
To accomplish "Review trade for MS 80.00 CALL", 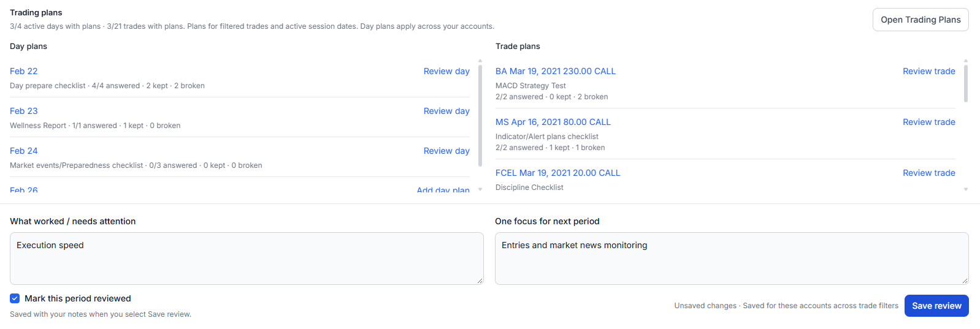I will (x=929, y=122).
